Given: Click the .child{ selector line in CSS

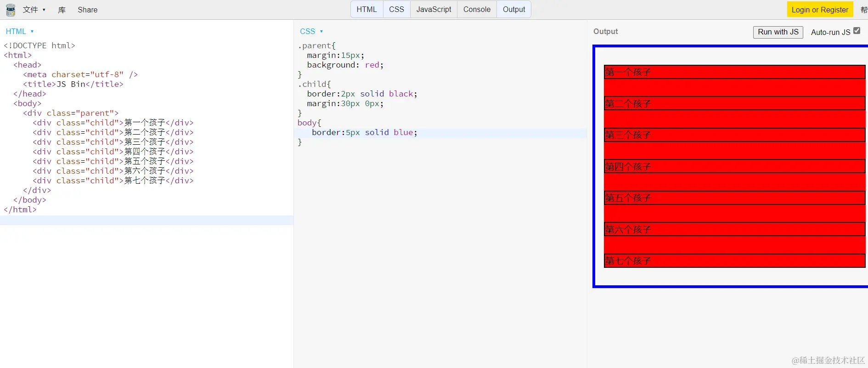Looking at the screenshot, I should click(x=315, y=84).
